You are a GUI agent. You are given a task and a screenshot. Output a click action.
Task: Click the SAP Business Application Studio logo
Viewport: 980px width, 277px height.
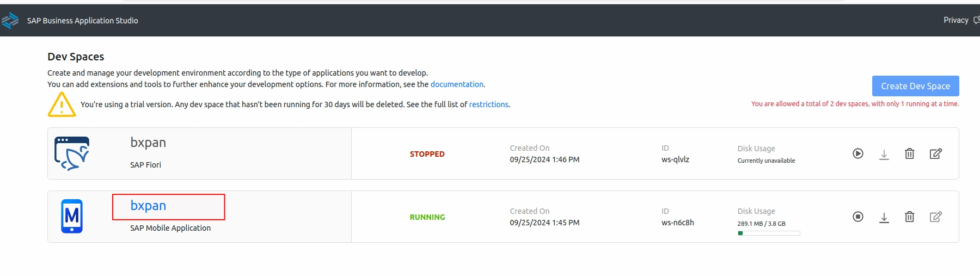(10, 21)
